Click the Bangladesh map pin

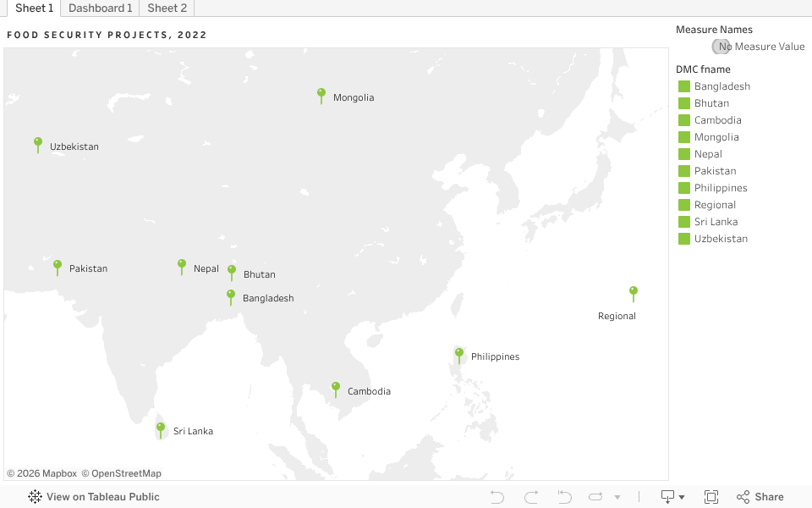click(231, 297)
